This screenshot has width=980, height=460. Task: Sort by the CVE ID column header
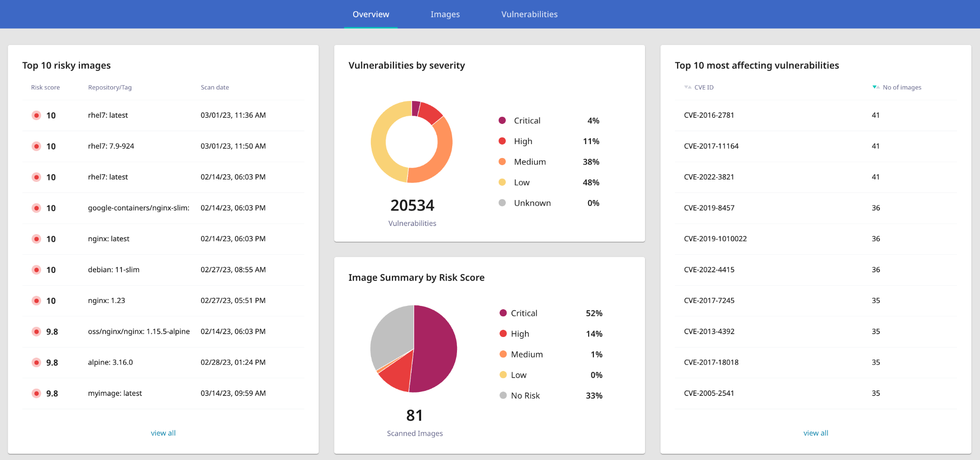tap(704, 87)
